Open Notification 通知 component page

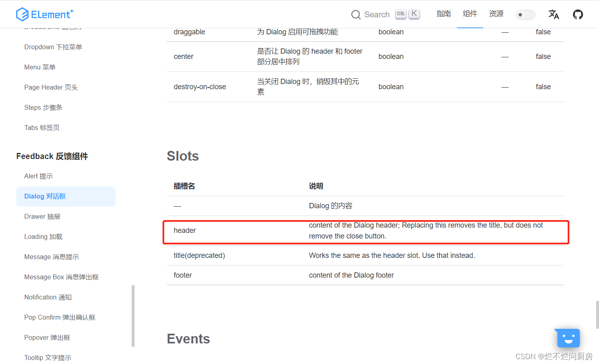point(48,297)
